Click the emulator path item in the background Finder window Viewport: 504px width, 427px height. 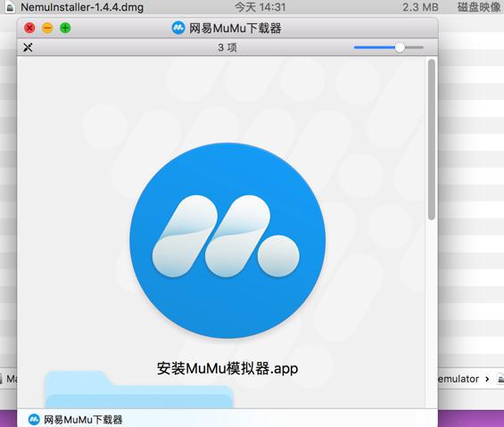(x=459, y=379)
